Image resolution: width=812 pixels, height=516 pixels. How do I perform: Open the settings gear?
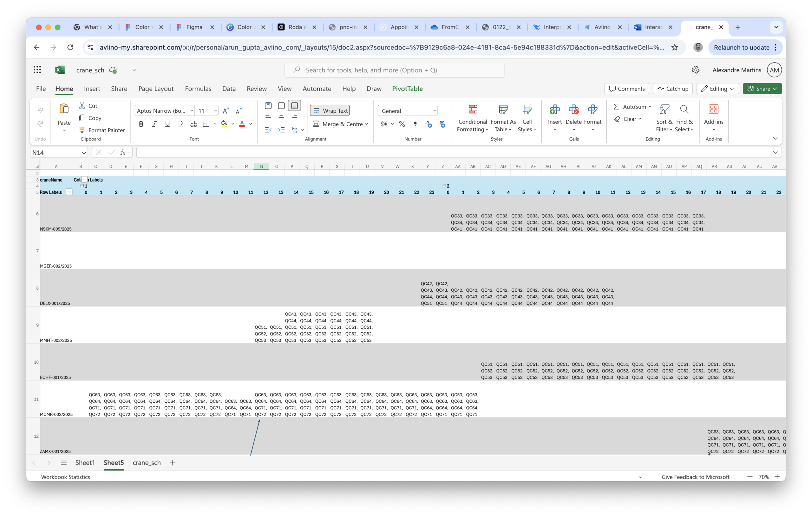(696, 70)
